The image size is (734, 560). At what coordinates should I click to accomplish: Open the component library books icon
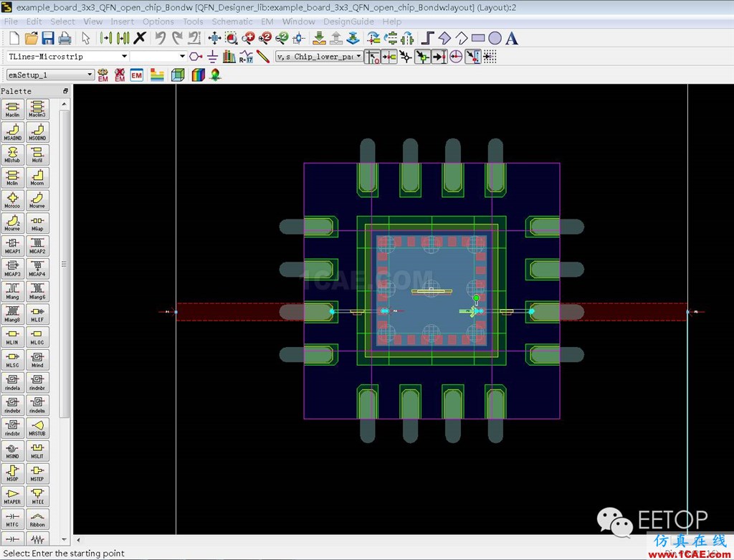229,57
